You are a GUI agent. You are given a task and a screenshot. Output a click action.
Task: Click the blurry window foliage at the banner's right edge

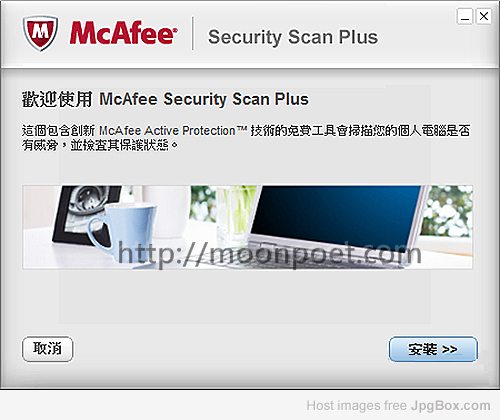pos(447,211)
